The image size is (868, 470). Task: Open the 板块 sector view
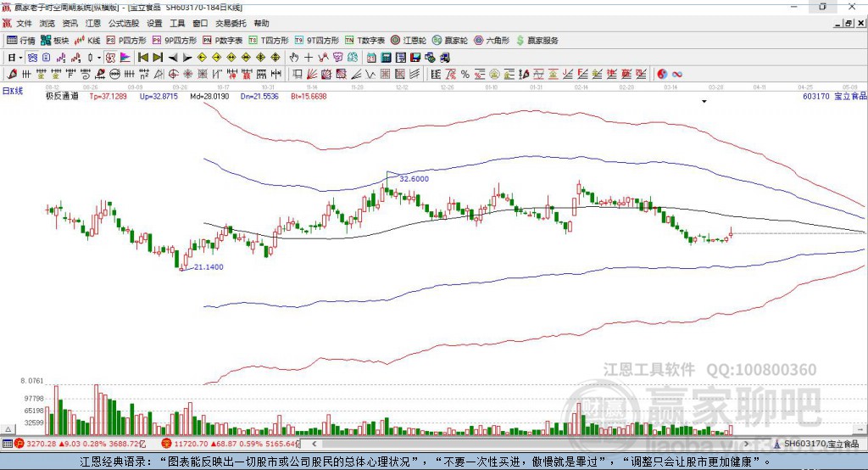pyautogui.click(x=55, y=41)
